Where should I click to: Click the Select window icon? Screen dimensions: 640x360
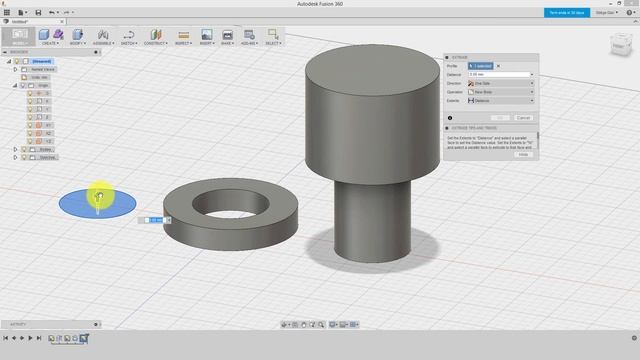click(273, 35)
